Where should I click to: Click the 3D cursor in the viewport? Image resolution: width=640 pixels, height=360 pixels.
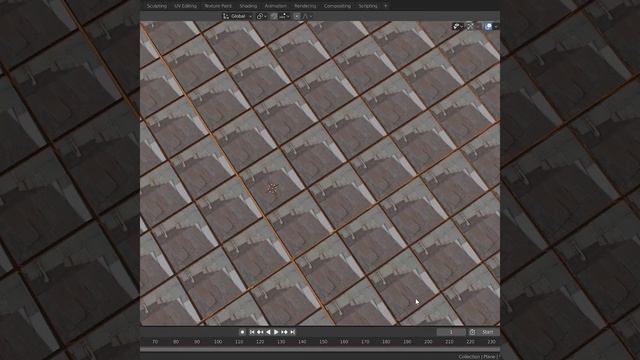point(272,188)
